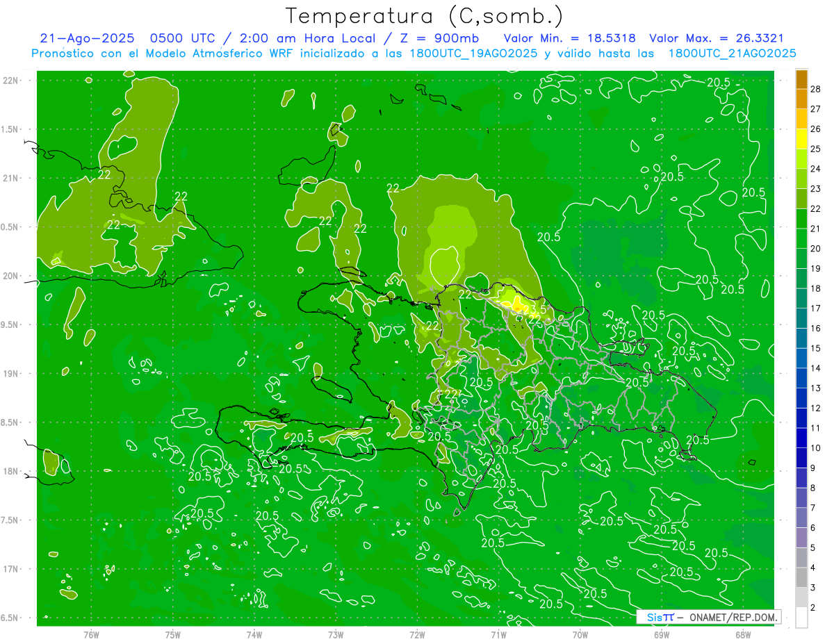Image resolution: width=834 pixels, height=644 pixels.
Task: Click the "9.5N" latitude axis label
Action: pos(10,324)
